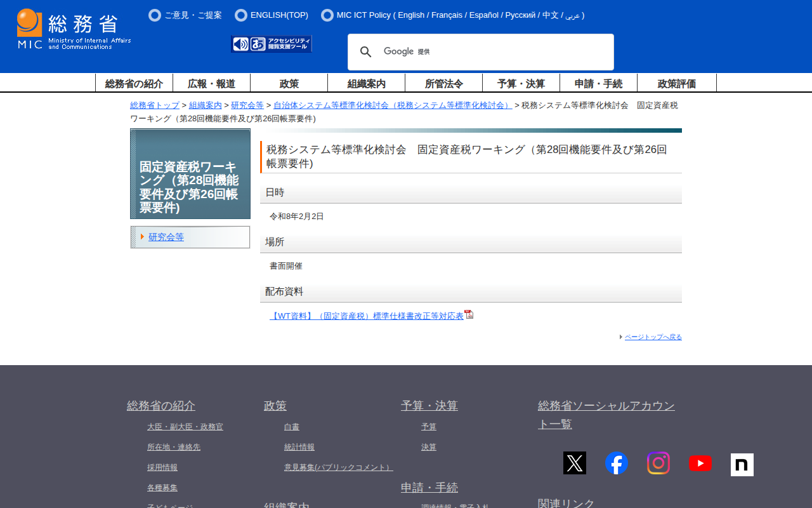Open the 広報・報道 navigation menu
The width and height of the screenshot is (812, 508).
[211, 83]
